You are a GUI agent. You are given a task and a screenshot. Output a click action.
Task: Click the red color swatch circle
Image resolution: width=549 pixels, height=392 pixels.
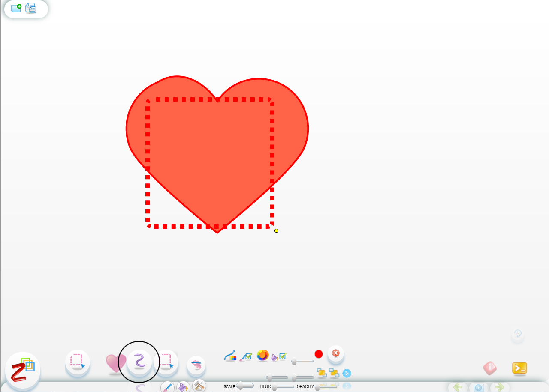click(x=318, y=354)
